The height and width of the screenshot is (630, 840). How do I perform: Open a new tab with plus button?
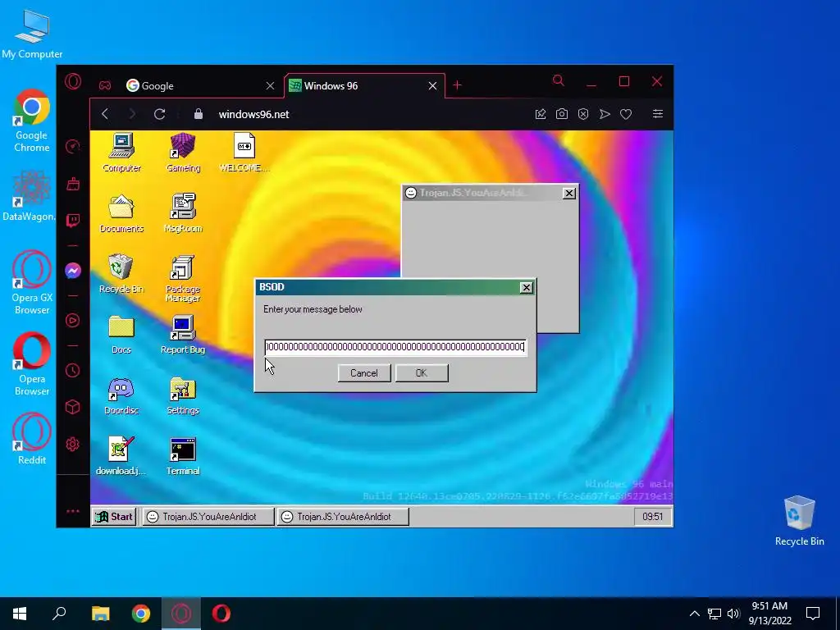pos(457,85)
